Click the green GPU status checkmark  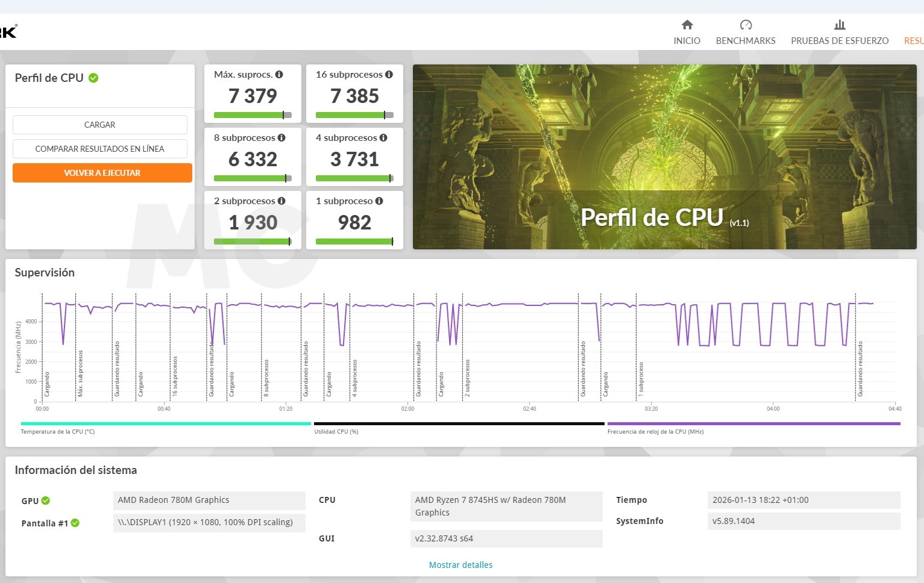click(x=46, y=500)
